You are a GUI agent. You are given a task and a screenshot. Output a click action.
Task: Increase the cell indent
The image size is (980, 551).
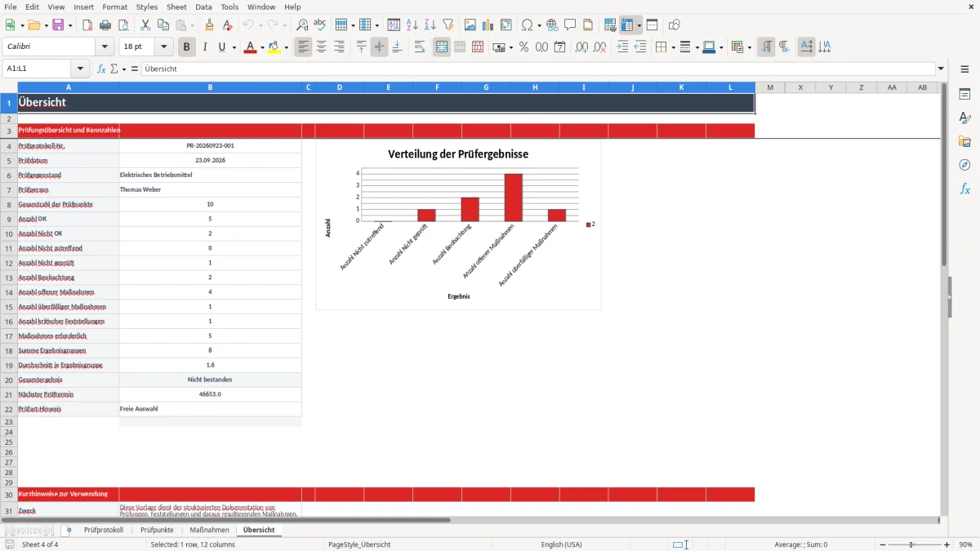click(x=622, y=47)
